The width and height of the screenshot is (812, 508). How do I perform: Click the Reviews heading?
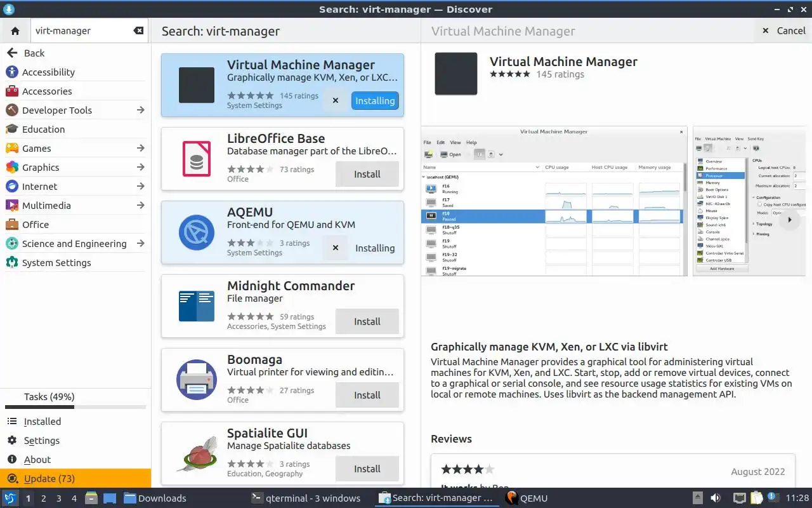[451, 439]
